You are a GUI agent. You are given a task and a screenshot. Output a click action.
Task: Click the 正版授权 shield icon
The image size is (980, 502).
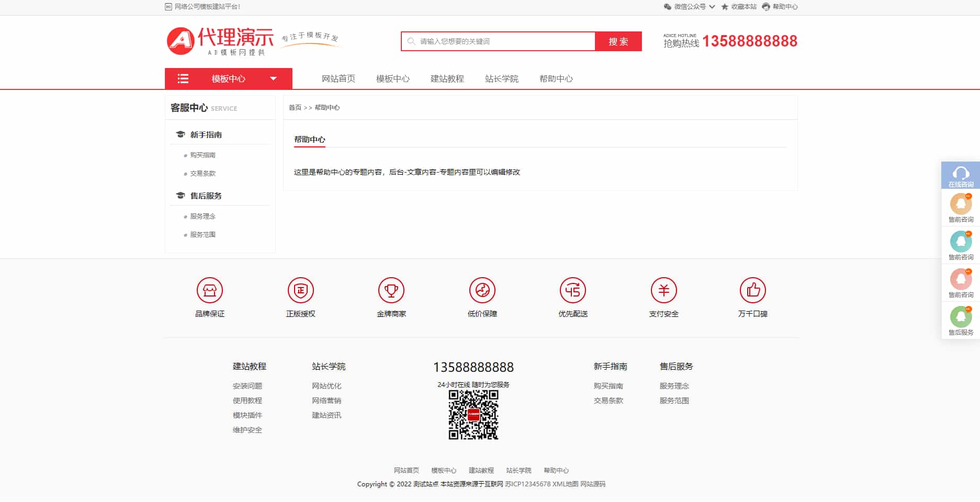[300, 290]
